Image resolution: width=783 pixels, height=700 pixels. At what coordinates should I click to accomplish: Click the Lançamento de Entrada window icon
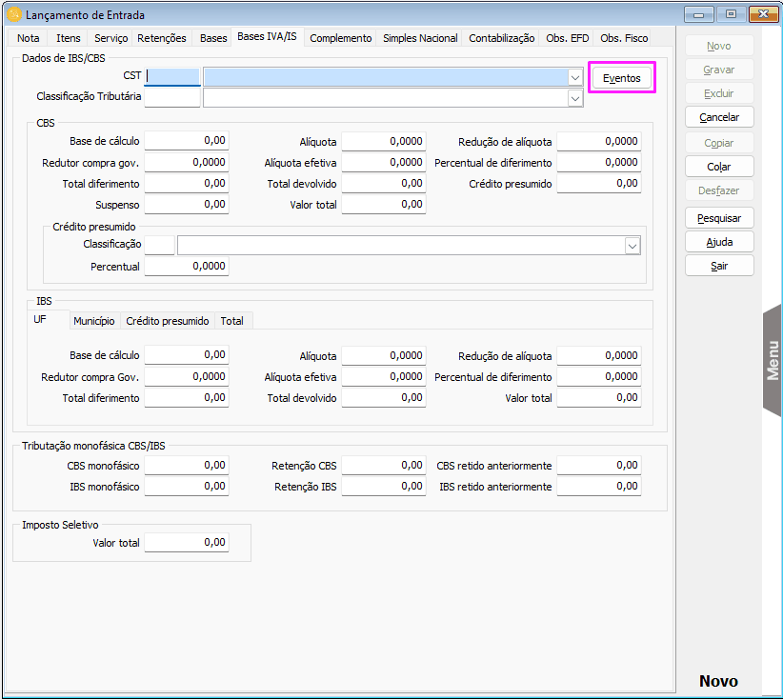click(14, 14)
